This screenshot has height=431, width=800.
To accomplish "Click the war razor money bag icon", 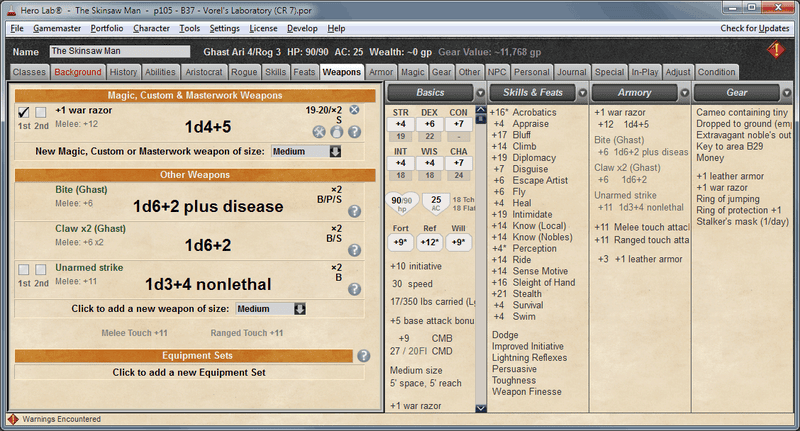I will [337, 132].
